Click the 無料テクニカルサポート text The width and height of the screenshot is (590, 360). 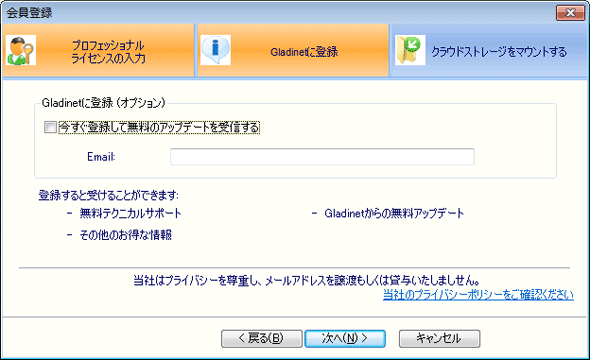[131, 213]
